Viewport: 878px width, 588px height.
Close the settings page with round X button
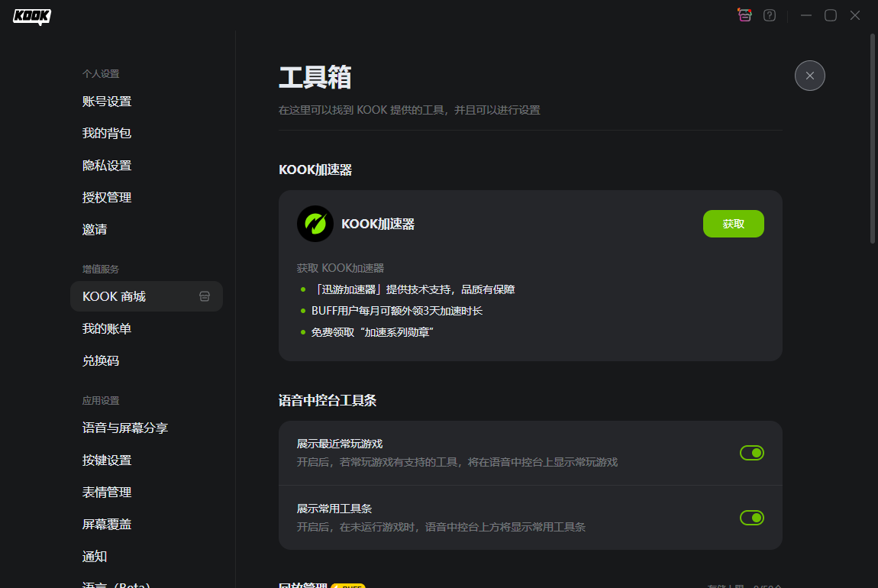pyautogui.click(x=810, y=76)
